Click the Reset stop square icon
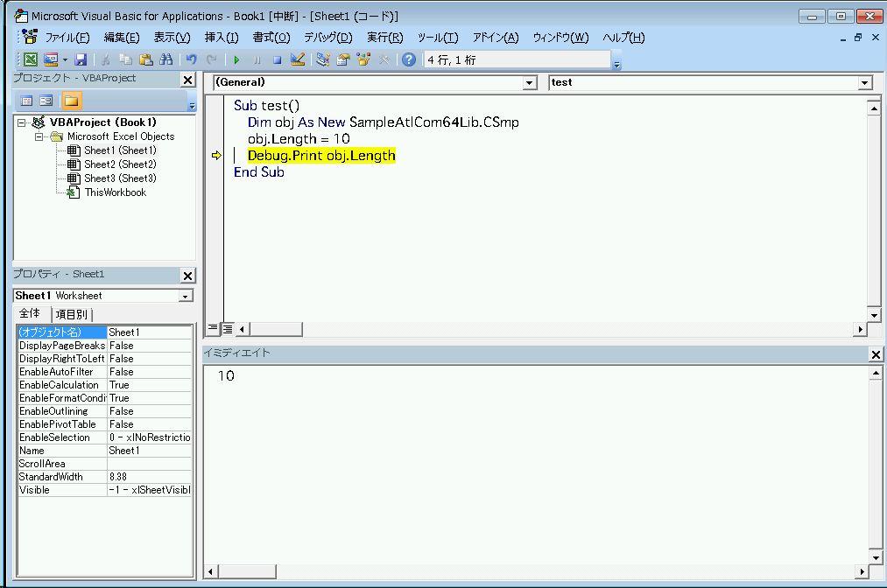This screenshot has width=887, height=588. point(277,59)
